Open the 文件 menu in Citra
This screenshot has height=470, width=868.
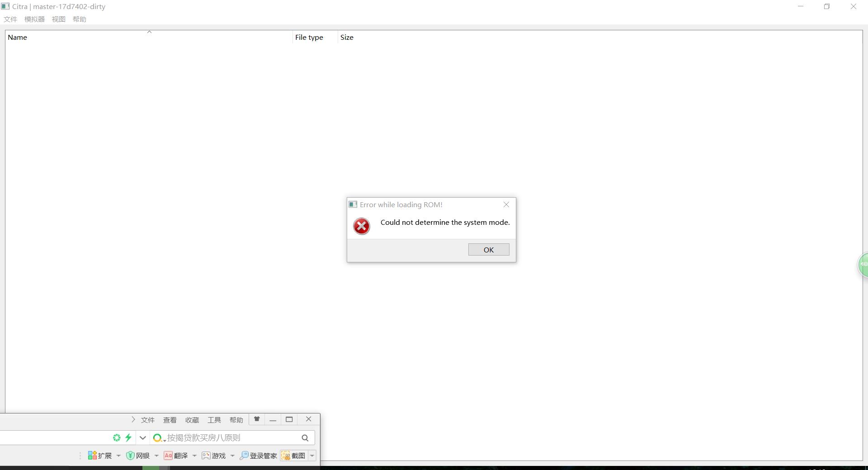(10, 19)
